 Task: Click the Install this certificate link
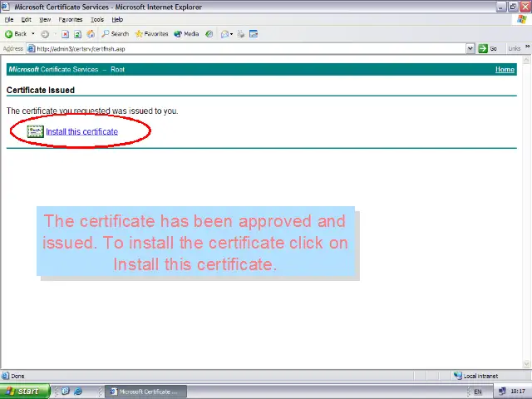pyautogui.click(x=82, y=131)
